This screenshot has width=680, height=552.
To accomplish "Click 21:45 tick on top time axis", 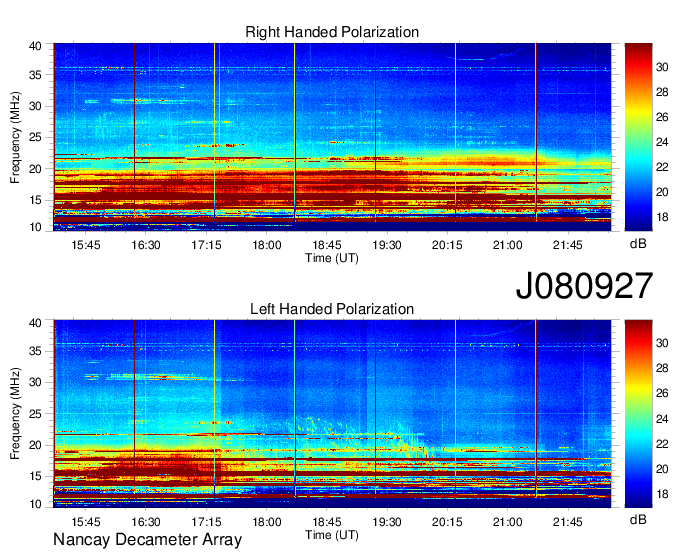I will tap(568, 245).
